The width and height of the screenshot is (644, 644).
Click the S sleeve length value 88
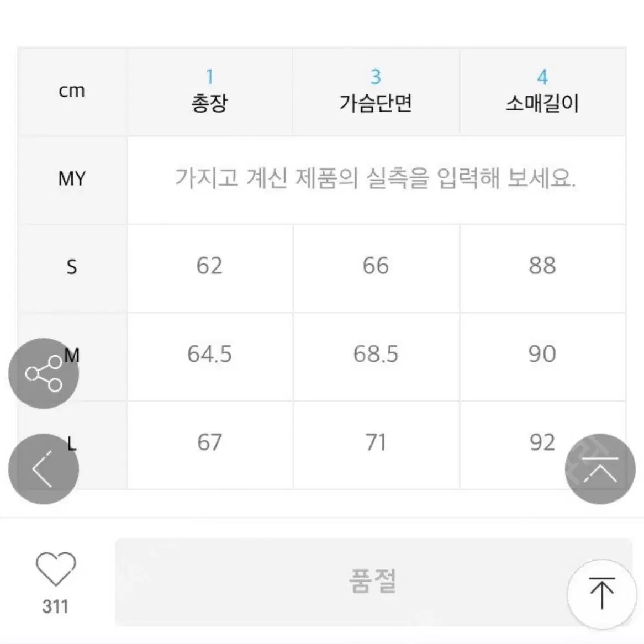(542, 265)
